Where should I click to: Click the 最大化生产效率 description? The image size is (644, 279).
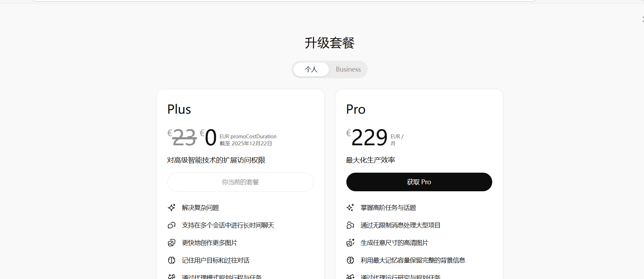[x=371, y=160]
